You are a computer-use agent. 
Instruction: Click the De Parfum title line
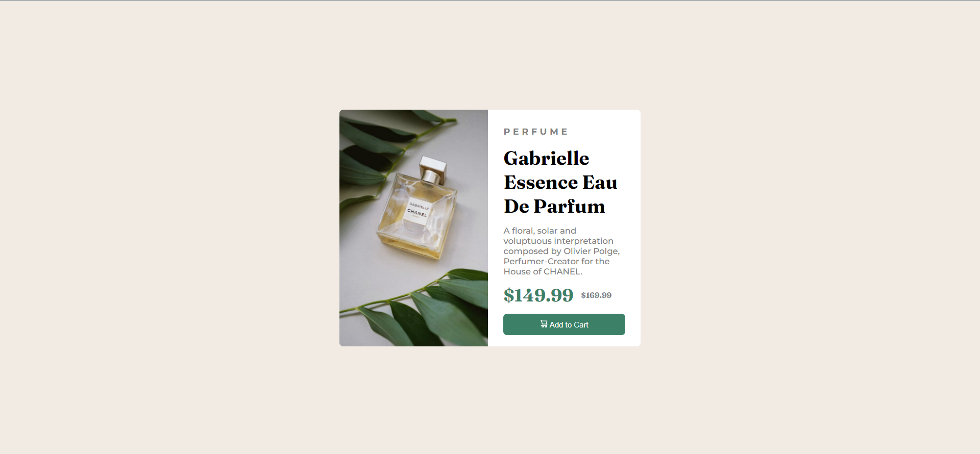point(554,206)
